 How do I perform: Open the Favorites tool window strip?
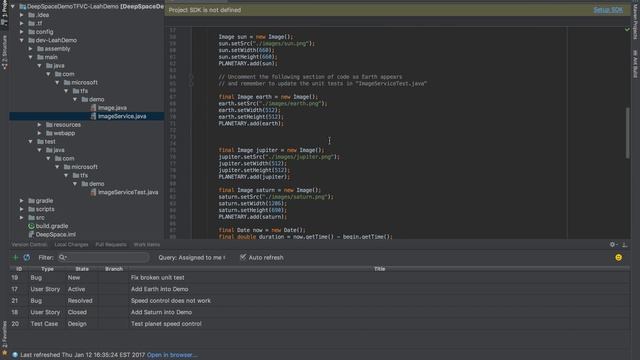point(4,338)
